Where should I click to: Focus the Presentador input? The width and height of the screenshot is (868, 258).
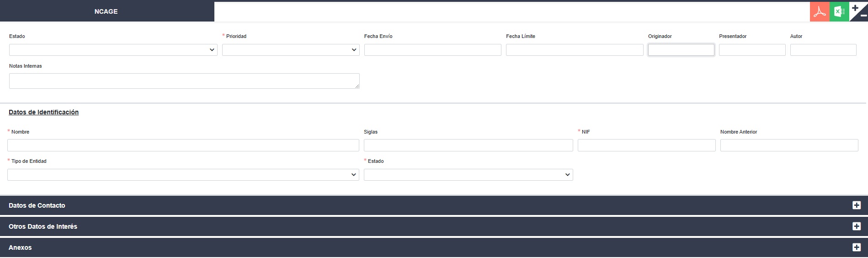(752, 50)
